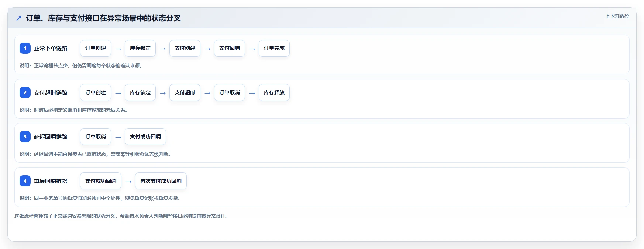Click the 支付超时 node
The width and height of the screenshot is (644, 249).
point(185,92)
